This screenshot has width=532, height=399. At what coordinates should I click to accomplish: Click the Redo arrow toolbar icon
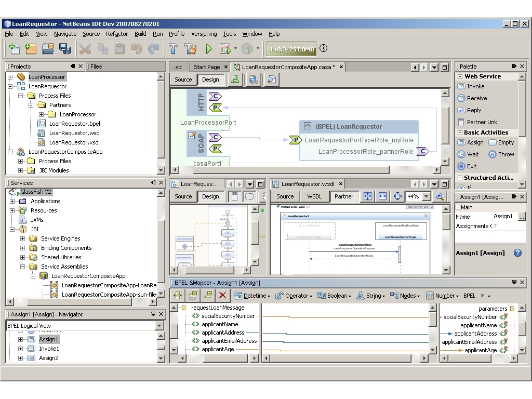click(x=153, y=49)
